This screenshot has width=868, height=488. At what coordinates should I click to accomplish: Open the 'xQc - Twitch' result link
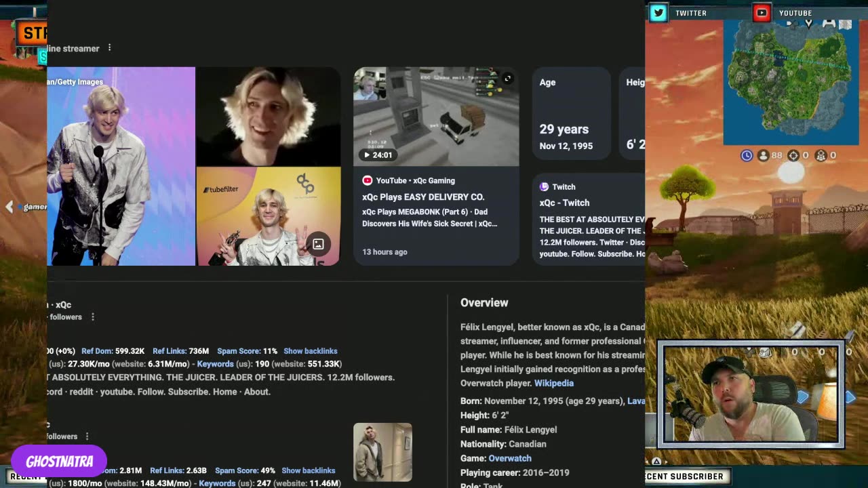[x=564, y=203]
